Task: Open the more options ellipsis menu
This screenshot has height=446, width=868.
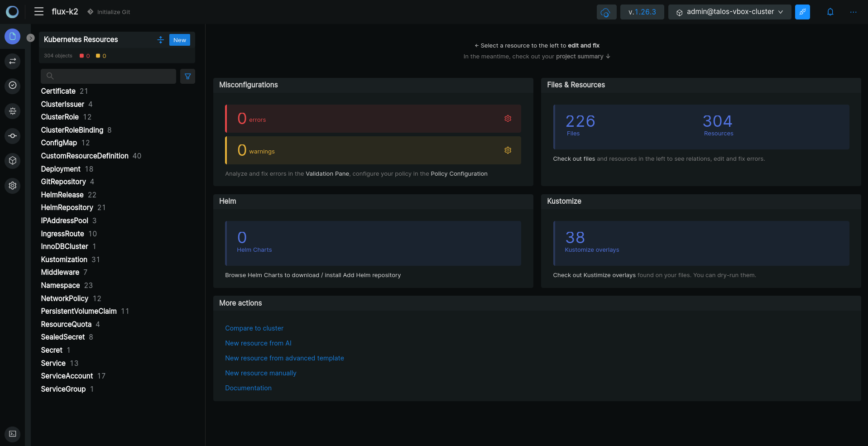Action: coord(853,12)
